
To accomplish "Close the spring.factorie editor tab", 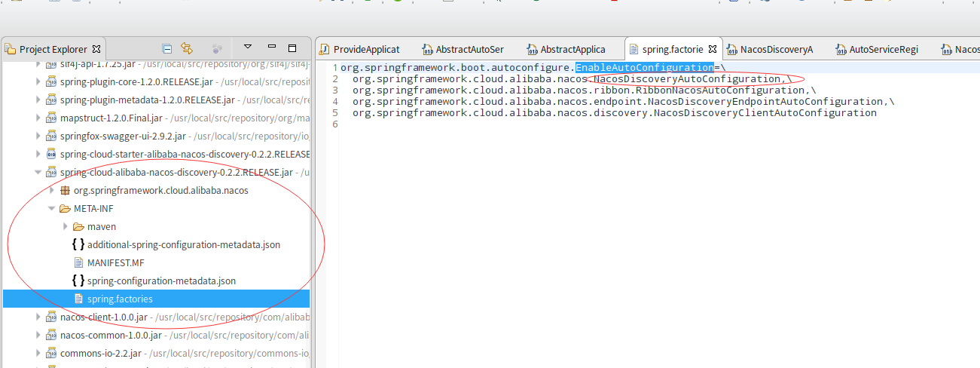I will pyautogui.click(x=713, y=49).
